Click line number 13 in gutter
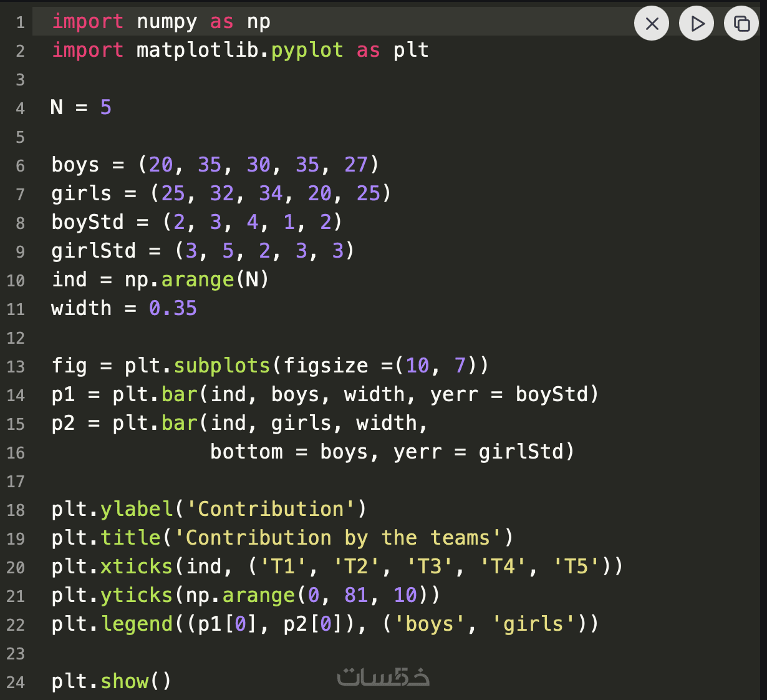767x700 pixels. [16, 366]
